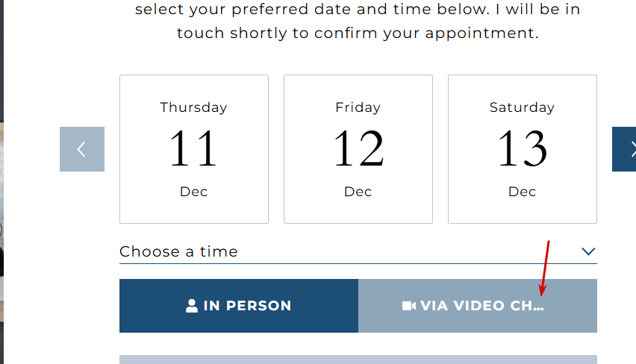Choose the In Person meeting option
Image resolution: width=636 pixels, height=364 pixels.
(x=239, y=306)
